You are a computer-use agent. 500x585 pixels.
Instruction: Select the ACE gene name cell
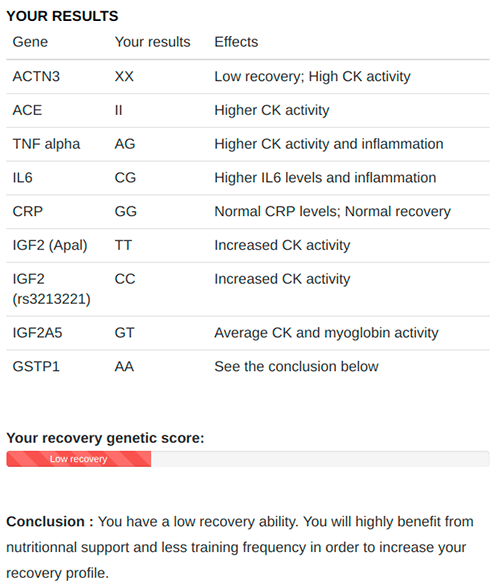pyautogui.click(x=27, y=110)
